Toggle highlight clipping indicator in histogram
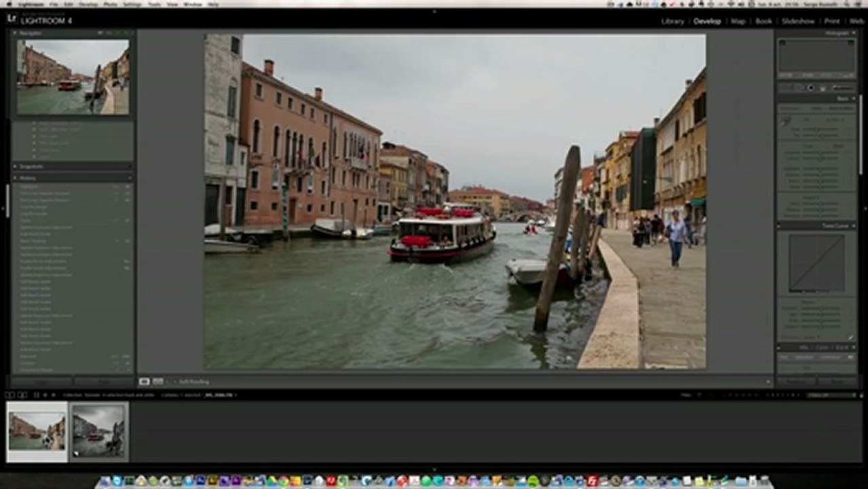 click(851, 43)
